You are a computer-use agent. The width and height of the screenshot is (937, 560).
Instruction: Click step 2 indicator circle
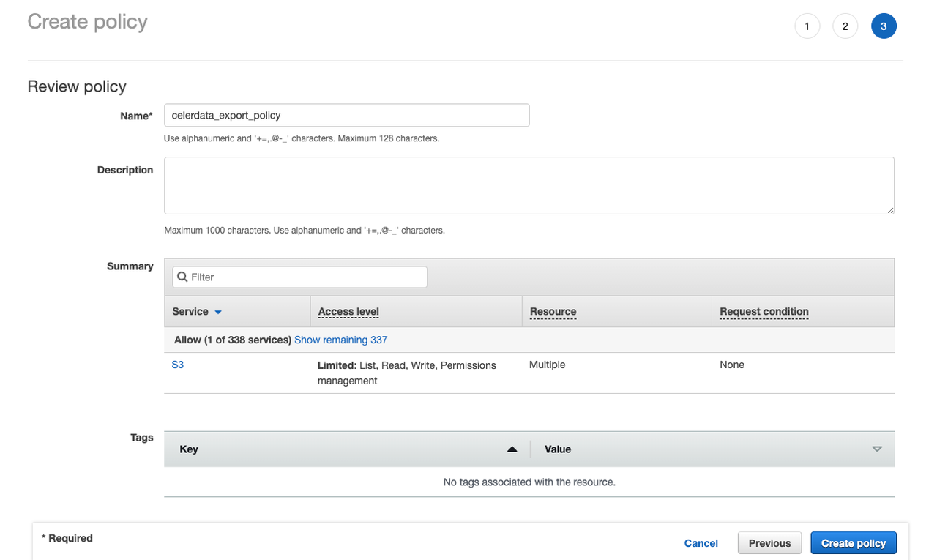coord(845,26)
